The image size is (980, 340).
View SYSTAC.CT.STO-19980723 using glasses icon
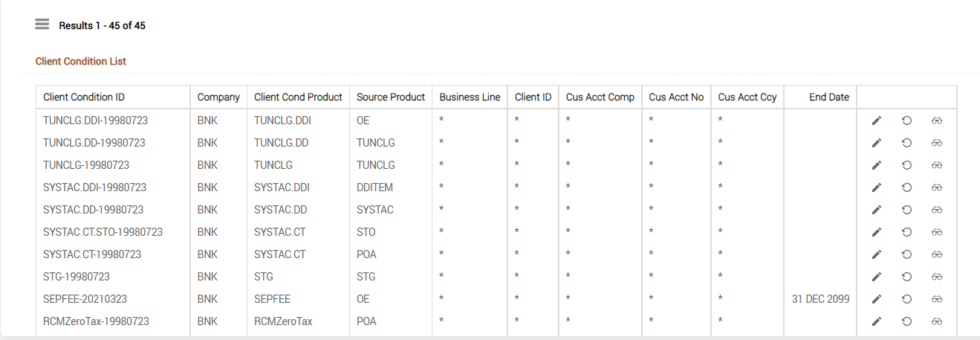(x=937, y=232)
